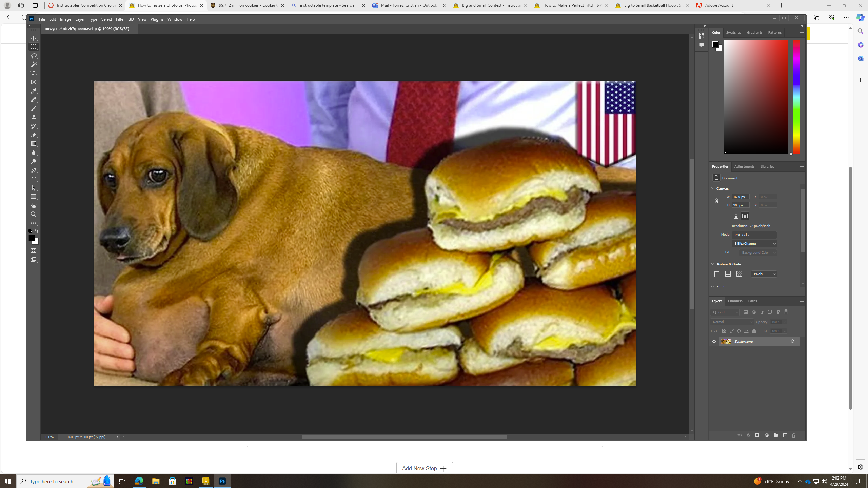
Task: Open the Normal blend mode dropdown
Action: 732,322
